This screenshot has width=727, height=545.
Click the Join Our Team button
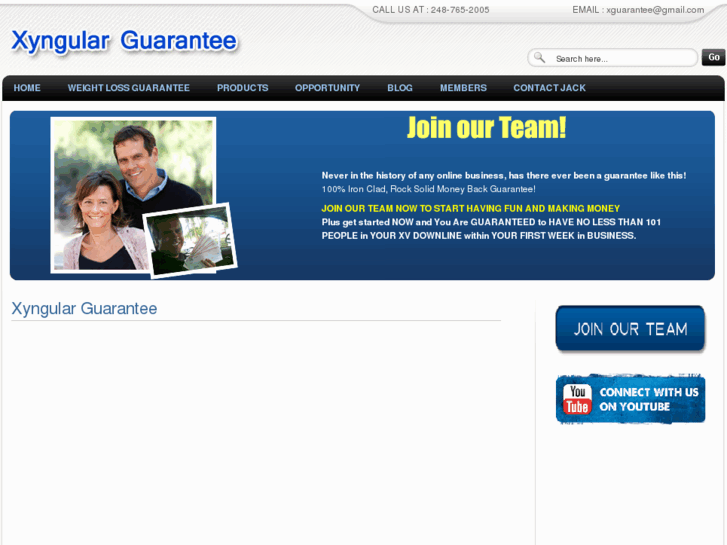(x=630, y=329)
